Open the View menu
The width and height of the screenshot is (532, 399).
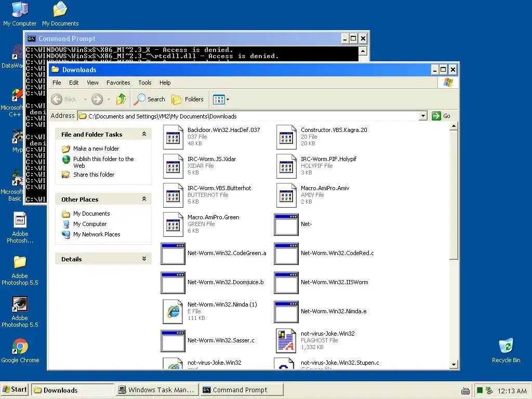[x=92, y=83]
